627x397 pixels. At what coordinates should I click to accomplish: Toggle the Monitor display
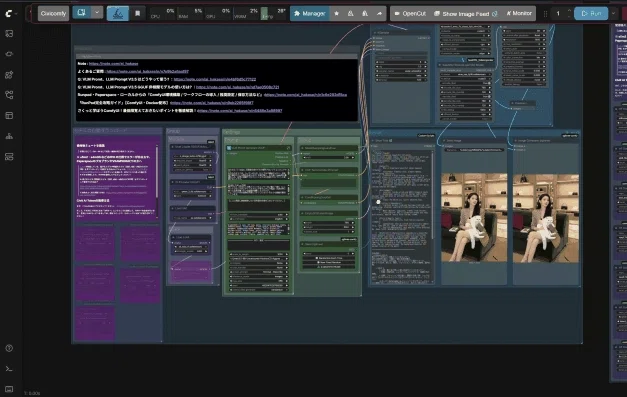(519, 14)
